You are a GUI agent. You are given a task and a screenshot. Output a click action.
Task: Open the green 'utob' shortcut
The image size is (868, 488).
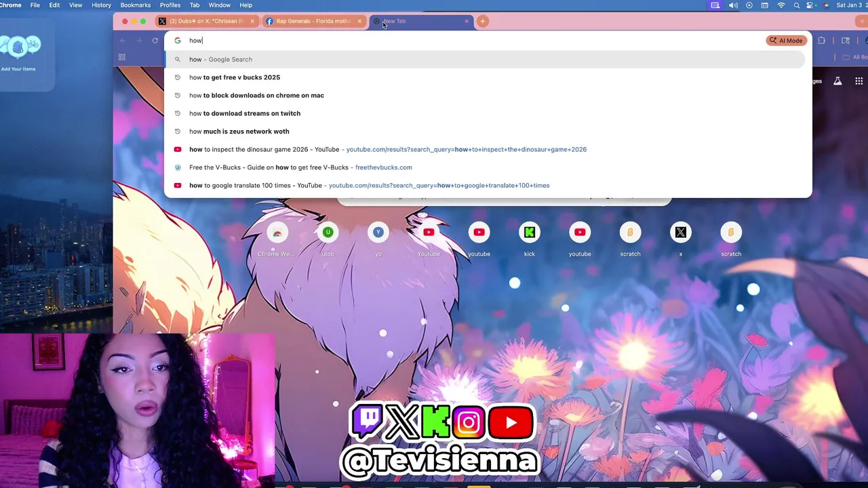pos(328,239)
